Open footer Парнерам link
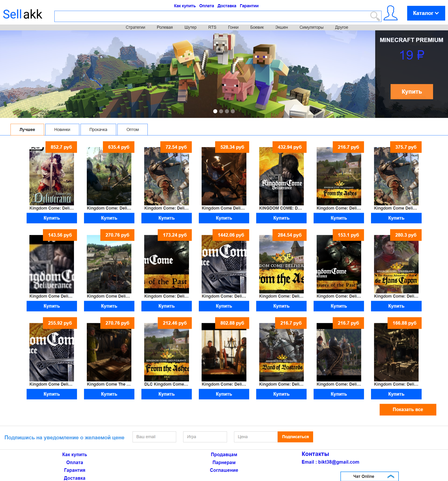The height and width of the screenshot is (481, 448). tap(224, 462)
